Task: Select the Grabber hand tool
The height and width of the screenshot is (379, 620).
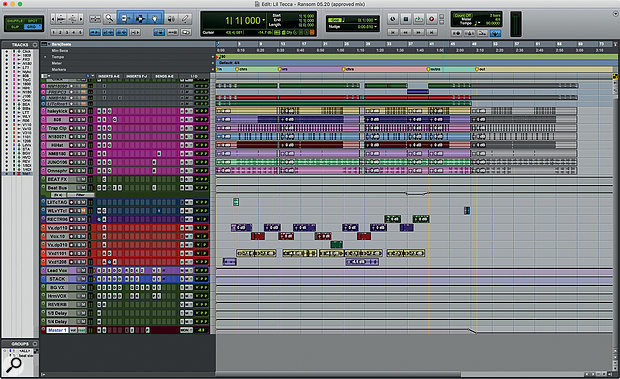Action: (x=155, y=19)
